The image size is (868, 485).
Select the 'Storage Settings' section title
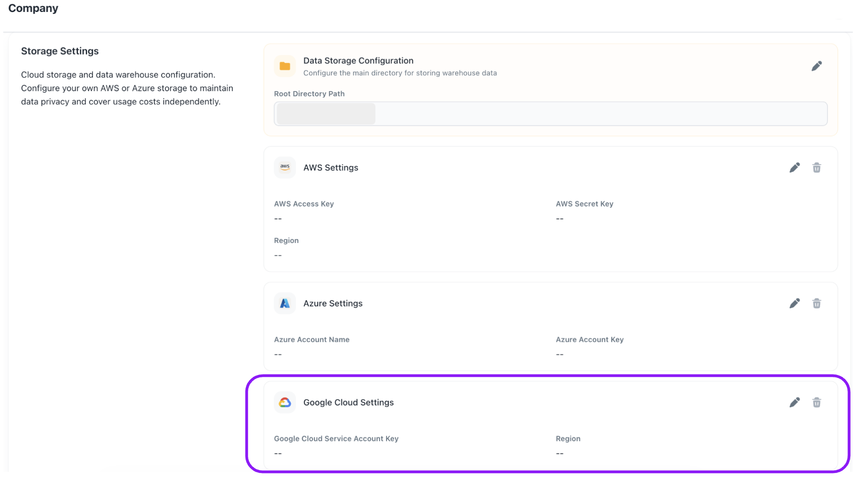60,51
